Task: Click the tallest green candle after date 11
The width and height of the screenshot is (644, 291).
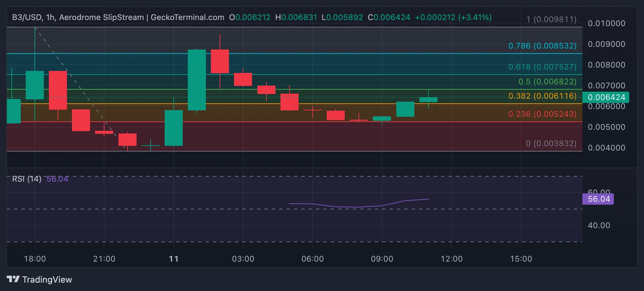Action: (197, 80)
